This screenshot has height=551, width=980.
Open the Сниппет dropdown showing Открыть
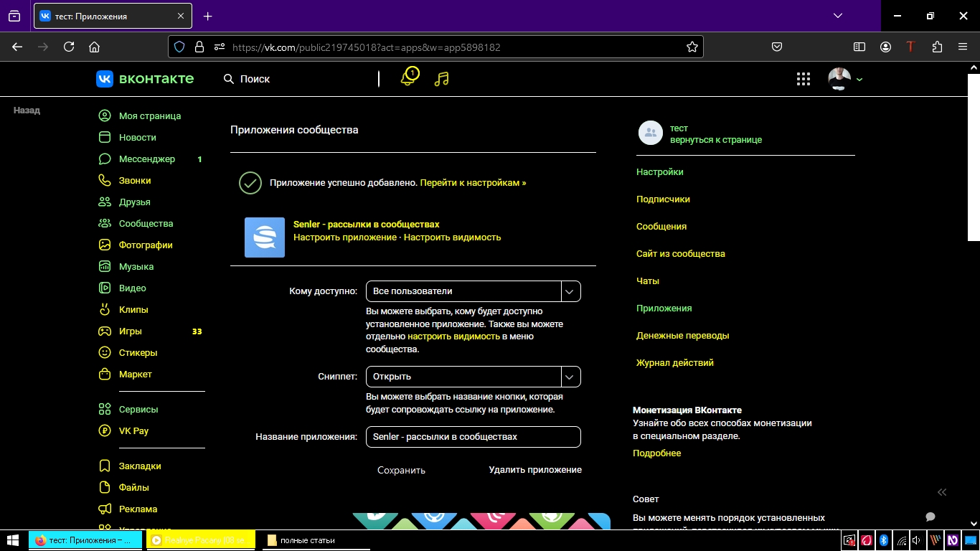tap(473, 377)
